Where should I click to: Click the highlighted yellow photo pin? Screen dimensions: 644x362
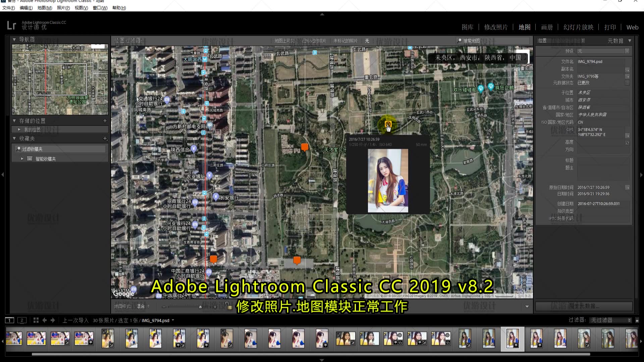(x=388, y=124)
